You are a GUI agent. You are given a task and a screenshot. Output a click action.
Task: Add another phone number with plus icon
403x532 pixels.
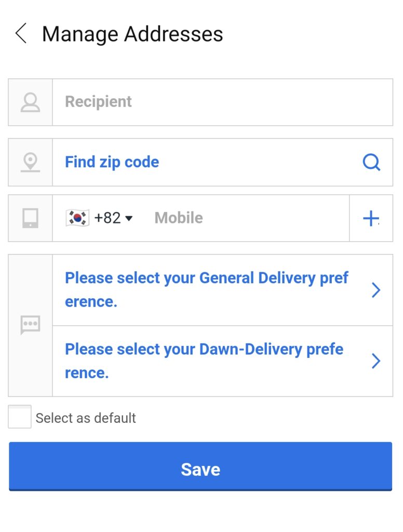tap(371, 219)
